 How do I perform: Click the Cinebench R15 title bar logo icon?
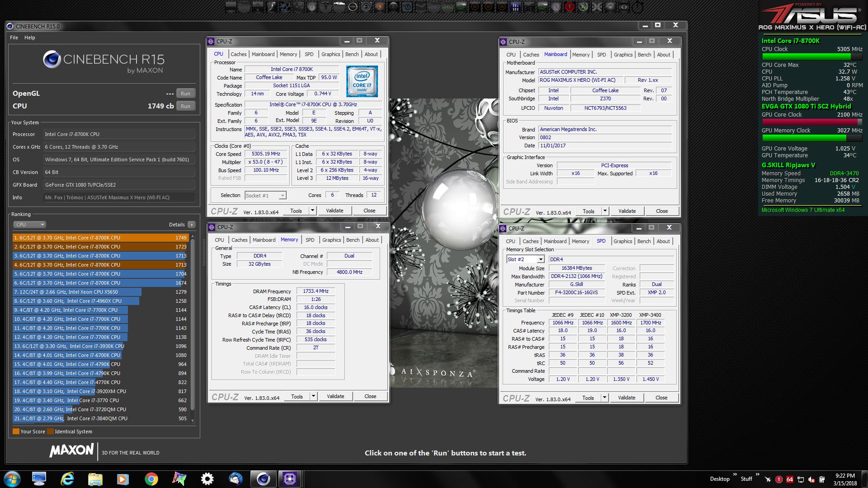coord(10,26)
